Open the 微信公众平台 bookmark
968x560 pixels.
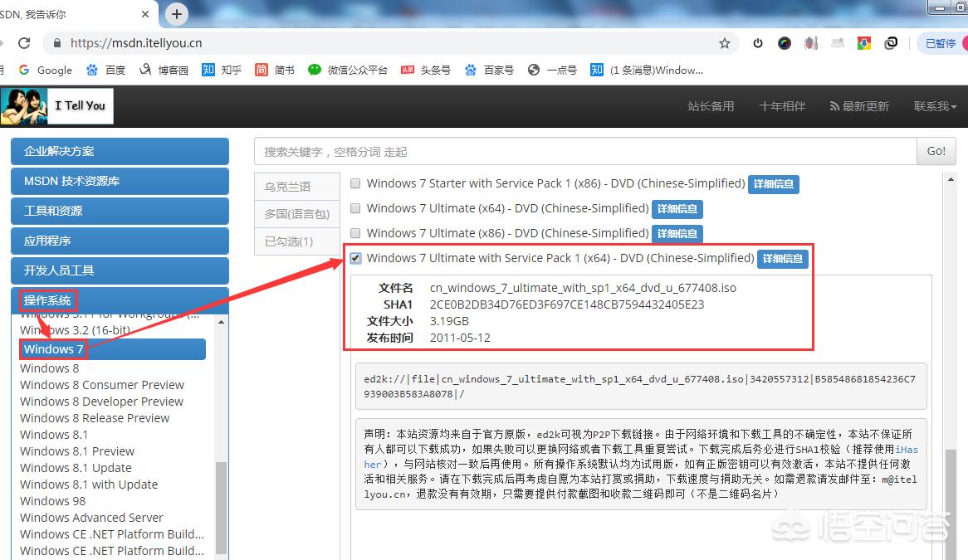(x=348, y=70)
